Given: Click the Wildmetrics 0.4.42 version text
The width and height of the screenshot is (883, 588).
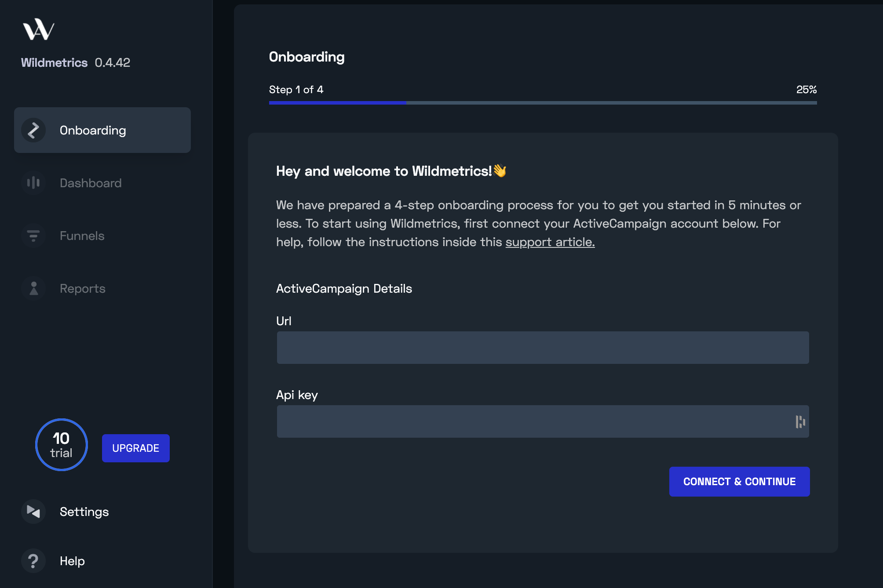Looking at the screenshot, I should pos(76,62).
